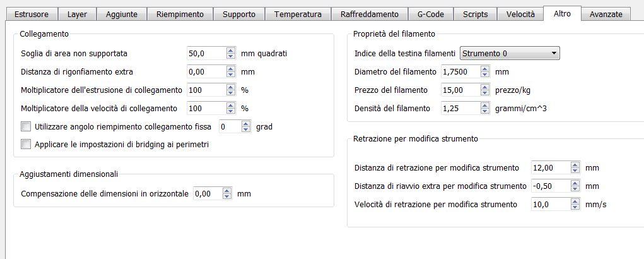Tick Applicare le impostazioni di bridging ai perimetri
This screenshot has width=644, height=259.
[x=26, y=144]
